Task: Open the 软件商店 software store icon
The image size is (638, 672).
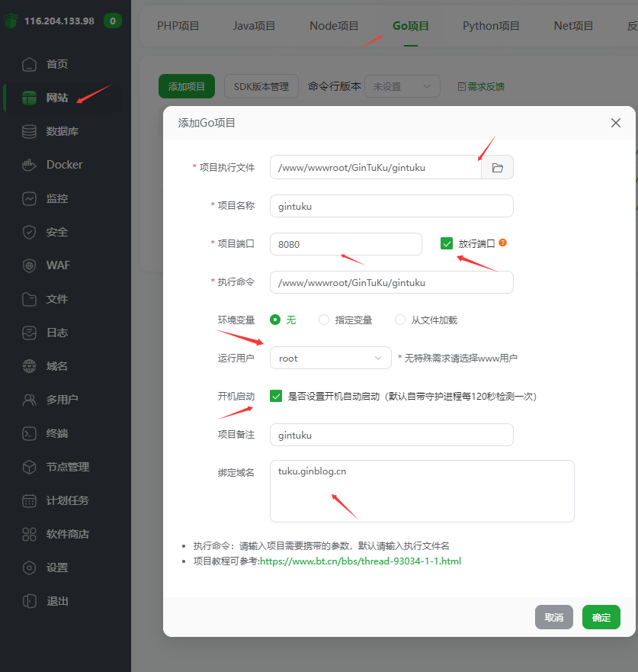Action: pyautogui.click(x=29, y=534)
